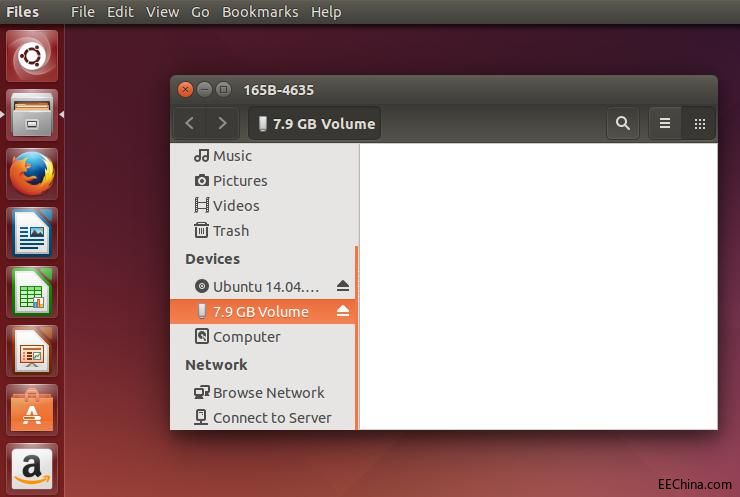Open Music in the sidebar

tap(262, 155)
